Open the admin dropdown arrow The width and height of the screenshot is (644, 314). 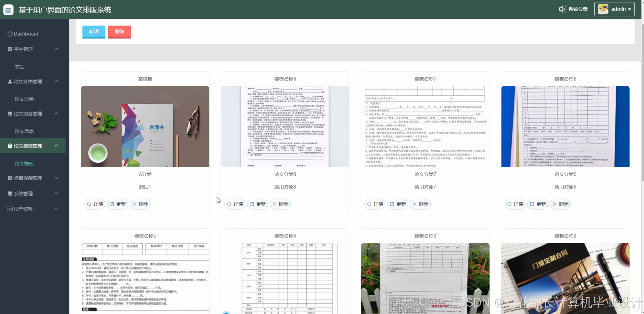tap(630, 9)
